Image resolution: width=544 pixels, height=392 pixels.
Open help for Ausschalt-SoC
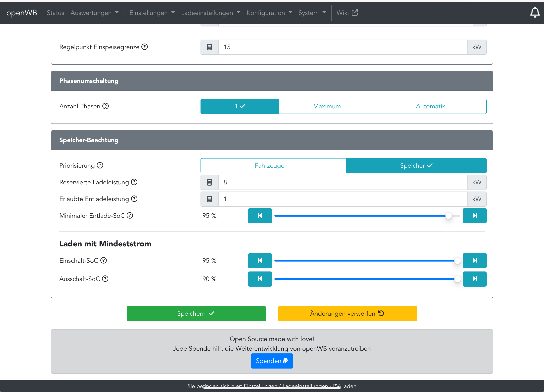tap(105, 279)
